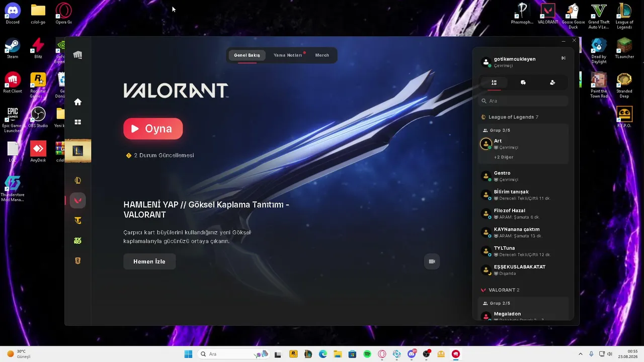Click the Grup 3/5 party header

(496, 130)
